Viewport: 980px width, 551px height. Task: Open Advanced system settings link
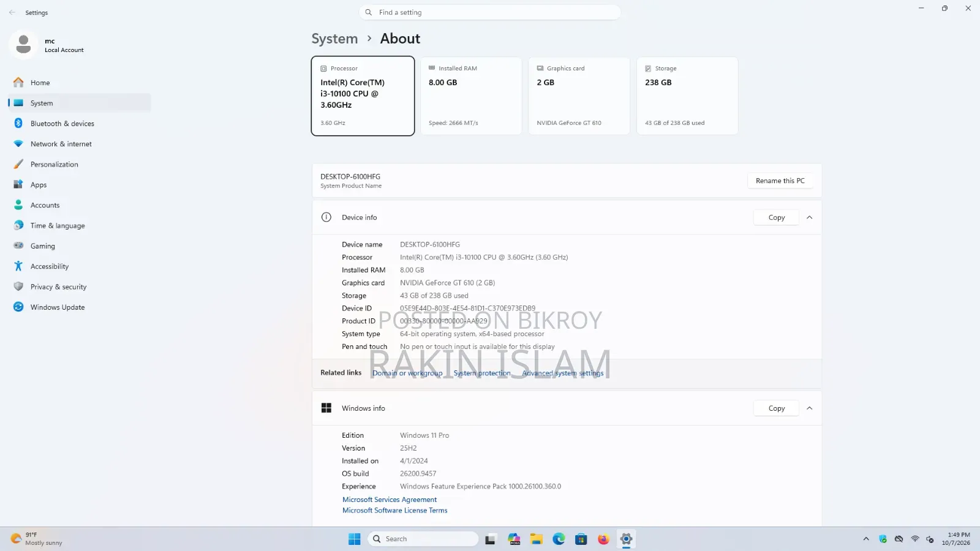pyautogui.click(x=563, y=373)
